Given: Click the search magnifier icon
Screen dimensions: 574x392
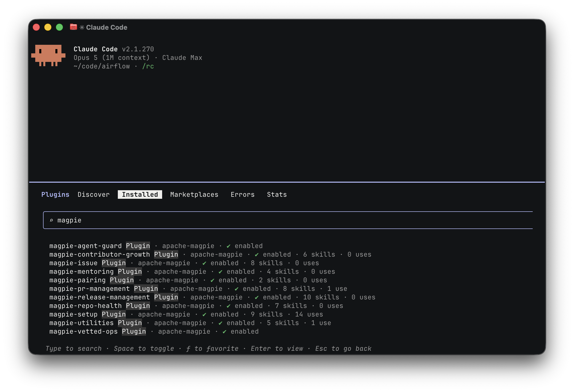Looking at the screenshot, I should click(x=52, y=220).
